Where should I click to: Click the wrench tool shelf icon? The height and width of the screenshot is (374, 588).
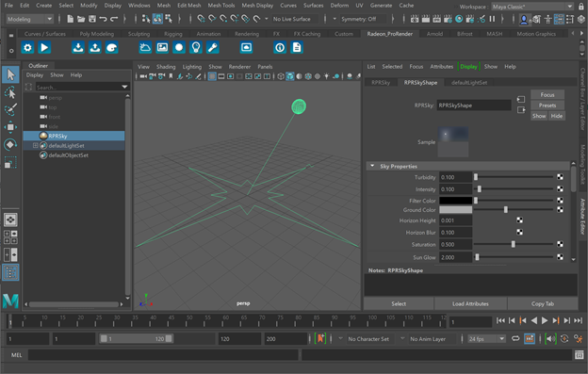click(213, 48)
